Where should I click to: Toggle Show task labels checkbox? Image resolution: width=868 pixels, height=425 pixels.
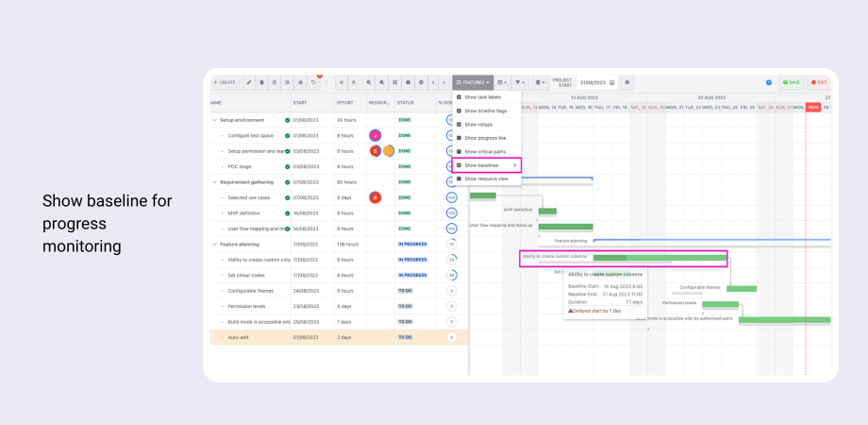point(459,97)
